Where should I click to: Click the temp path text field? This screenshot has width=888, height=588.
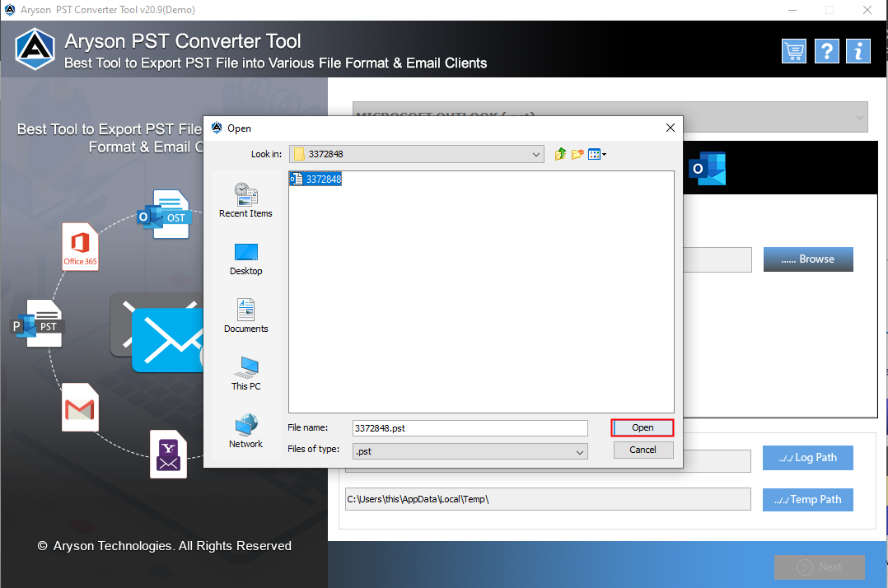(549, 499)
